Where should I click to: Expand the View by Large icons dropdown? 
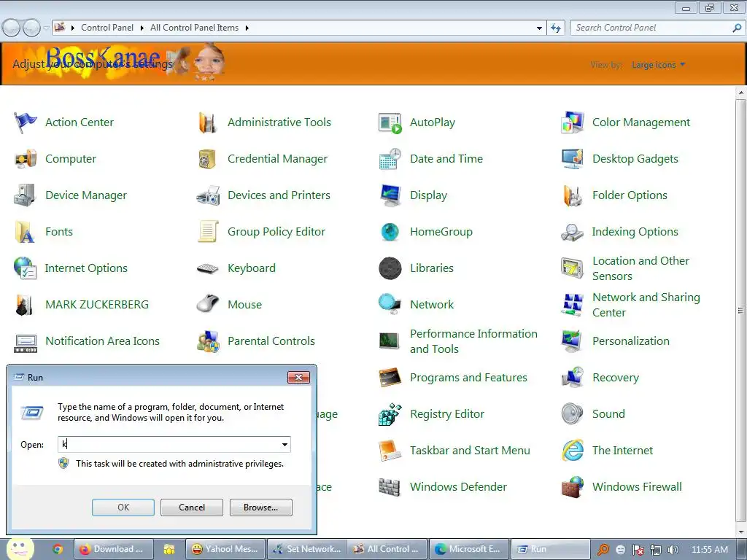click(x=659, y=65)
